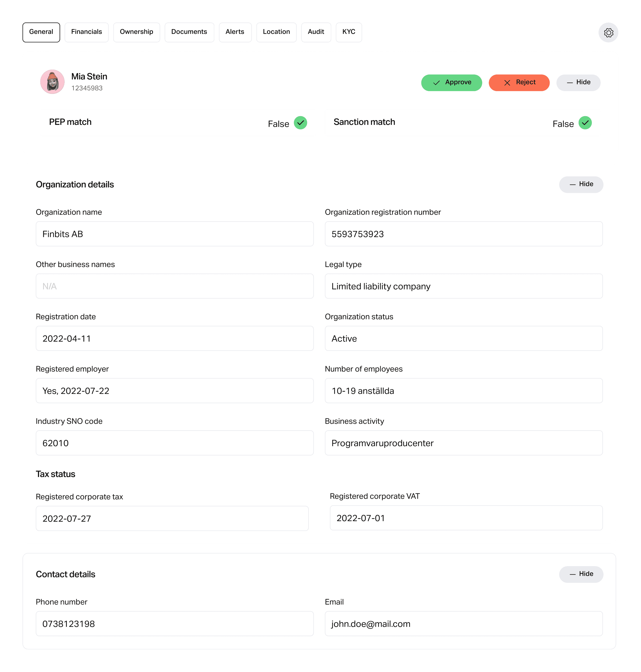Hide the profile summary section
Image resolution: width=641 pixels, height=672 pixels.
pyautogui.click(x=578, y=82)
